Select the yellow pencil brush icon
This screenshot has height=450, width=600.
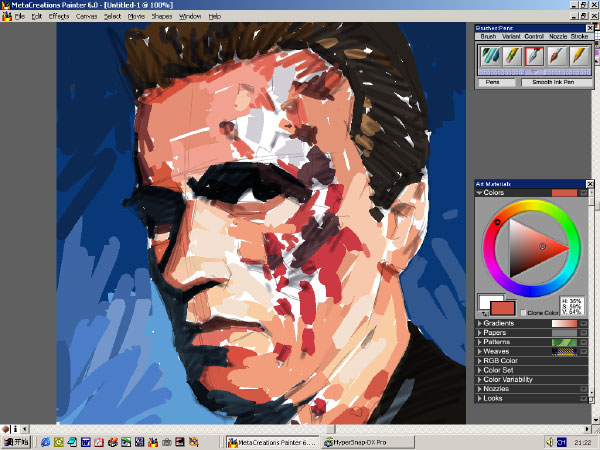579,57
